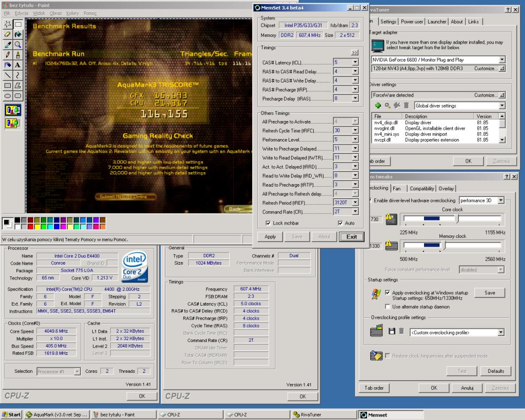Choose the Fill With Color bucket tool
The width and height of the screenshot is (525, 420).
coord(18,34)
